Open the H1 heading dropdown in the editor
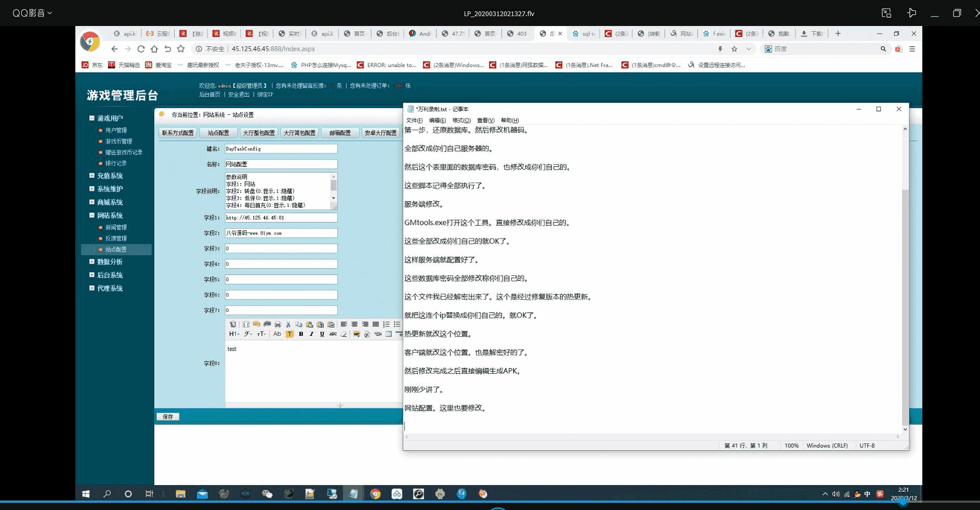Image resolution: width=980 pixels, height=510 pixels. (x=233, y=334)
